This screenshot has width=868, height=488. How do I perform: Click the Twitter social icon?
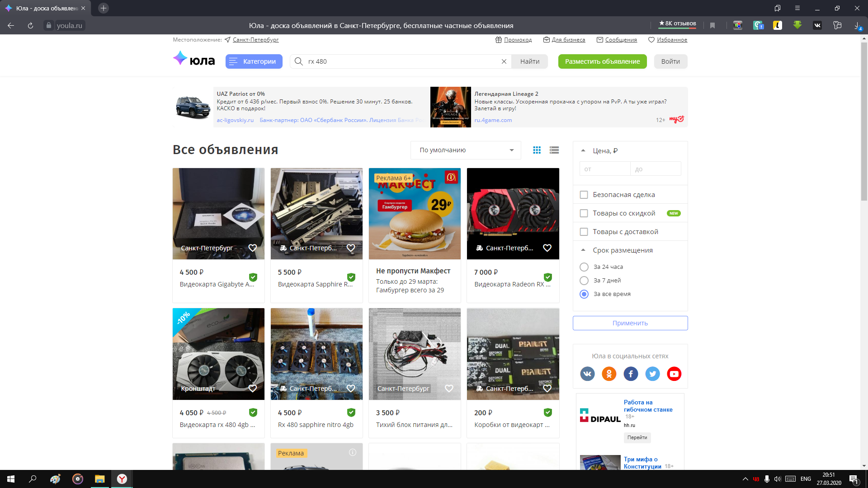pos(652,374)
